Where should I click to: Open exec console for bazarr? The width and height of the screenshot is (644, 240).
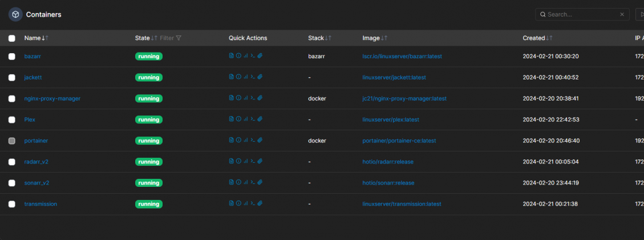click(x=253, y=55)
